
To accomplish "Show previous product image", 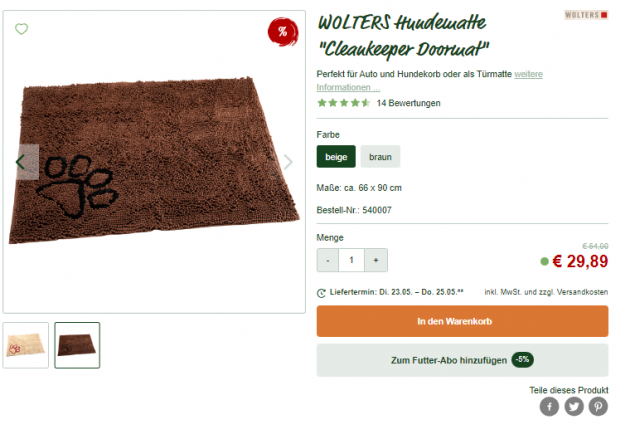I will (x=23, y=162).
